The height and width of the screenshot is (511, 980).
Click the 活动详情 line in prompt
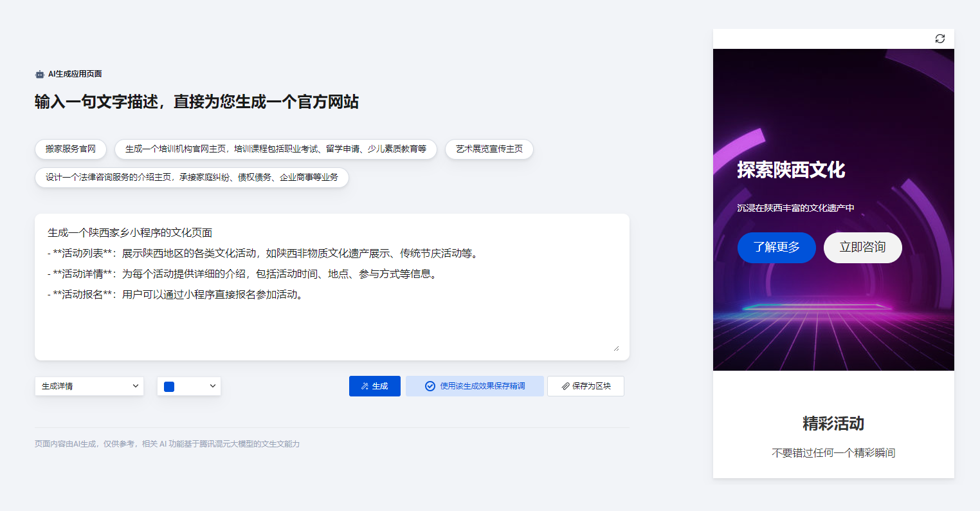point(243,274)
